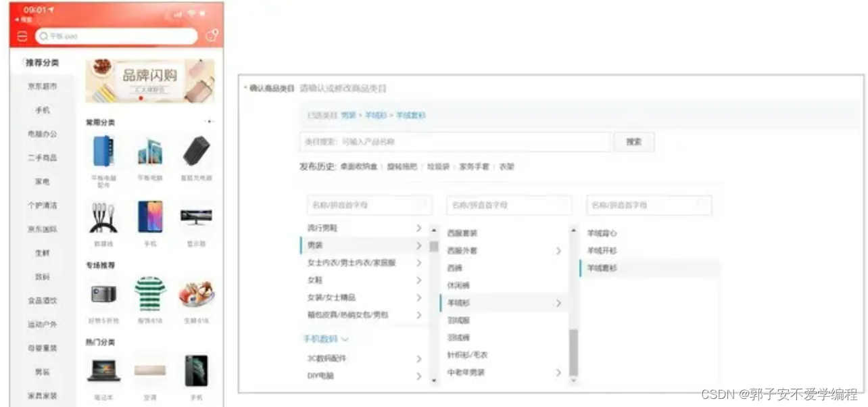Open the 手机 icon under 常用分类
This screenshot has height=407, width=868.
pyautogui.click(x=150, y=217)
